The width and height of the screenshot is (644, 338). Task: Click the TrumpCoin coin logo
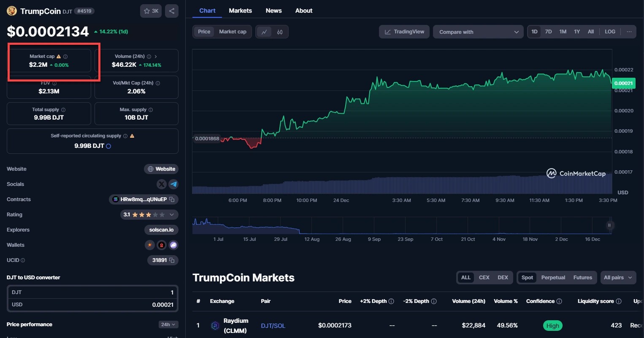coord(12,11)
